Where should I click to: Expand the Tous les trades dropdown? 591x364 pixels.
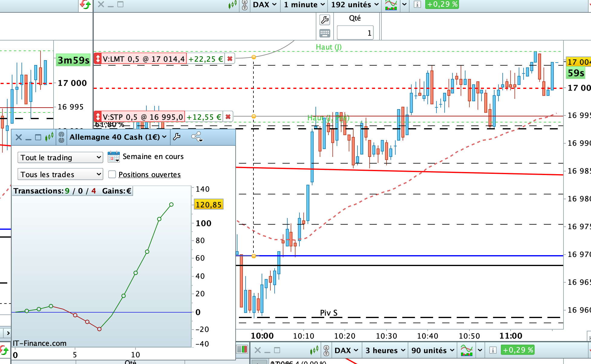tap(60, 174)
